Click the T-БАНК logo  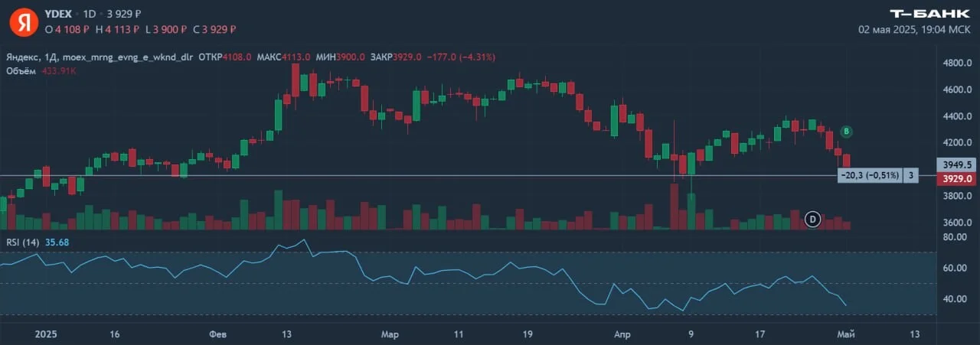coord(930,14)
